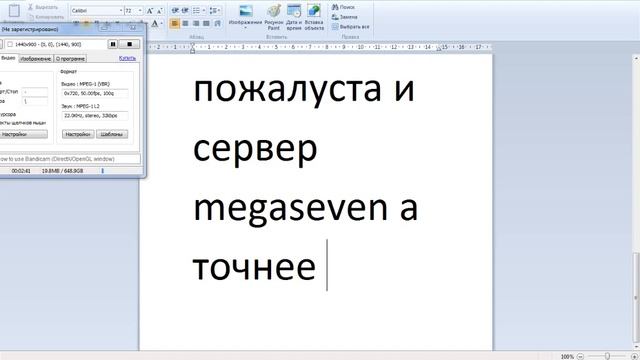Click the Шаблоны button in Bandicam

point(112,134)
